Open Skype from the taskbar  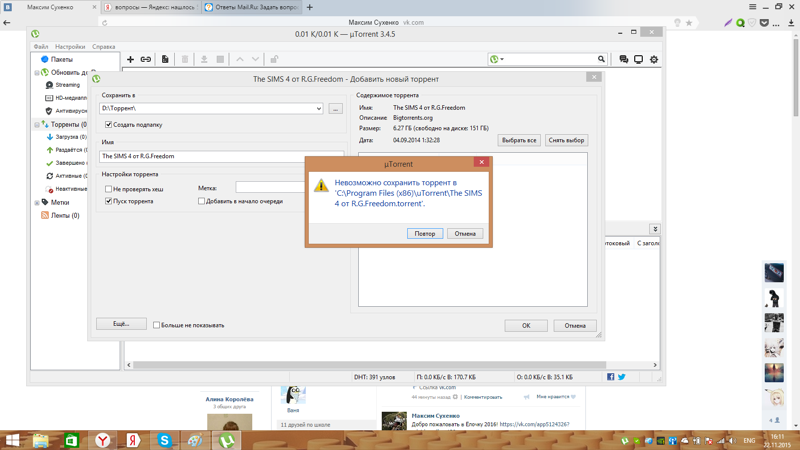(x=164, y=440)
